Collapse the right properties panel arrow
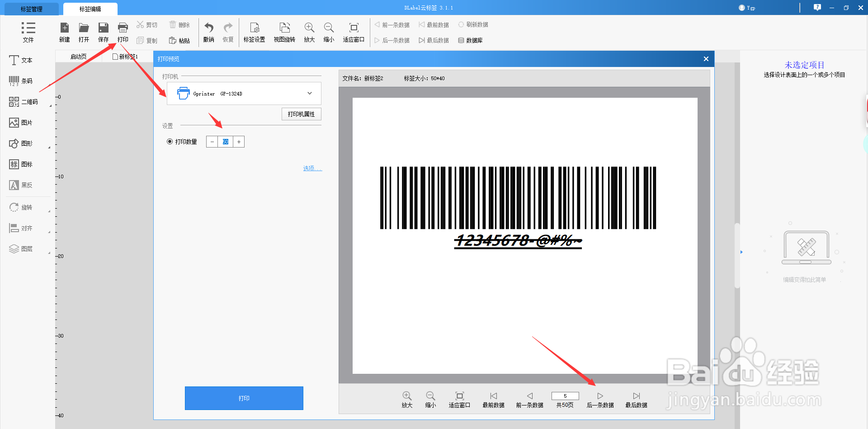This screenshot has height=429, width=868. (741, 252)
